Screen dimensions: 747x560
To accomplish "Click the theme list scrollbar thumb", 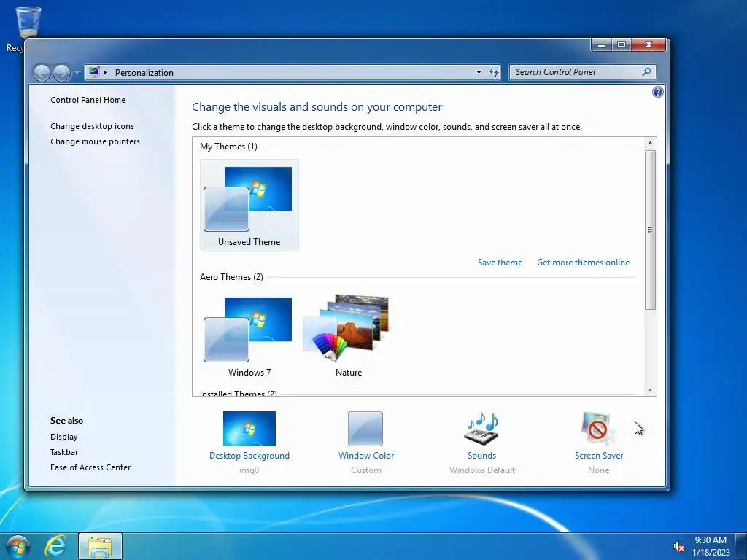I will 650,230.
